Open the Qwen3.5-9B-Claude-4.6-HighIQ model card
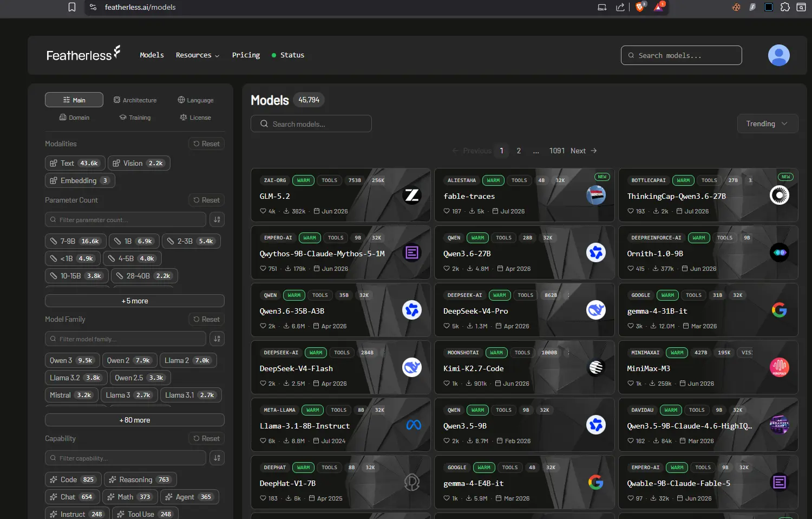The width and height of the screenshot is (812, 519). pos(708,425)
